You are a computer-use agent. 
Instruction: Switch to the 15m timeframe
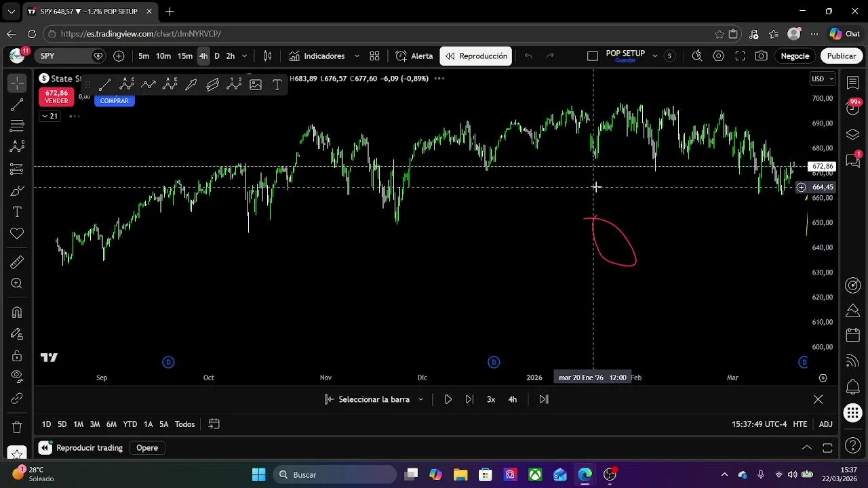[185, 56]
